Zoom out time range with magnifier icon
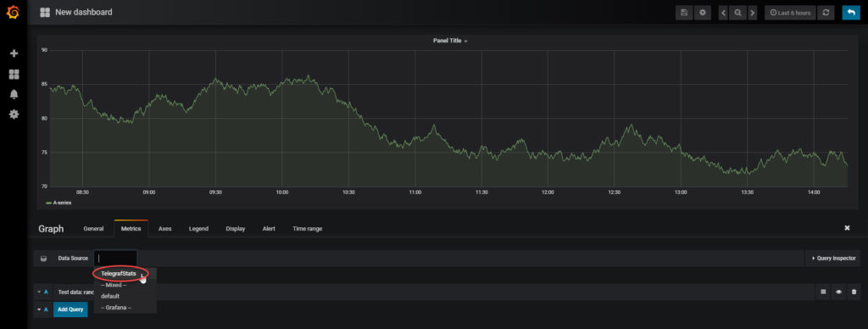Screen dimensions: 868x329 (x=737, y=12)
